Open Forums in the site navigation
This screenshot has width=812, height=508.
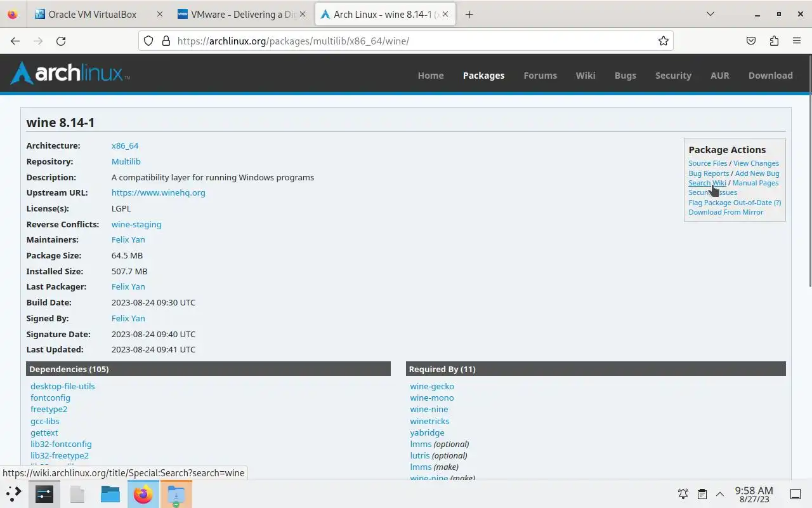540,75
